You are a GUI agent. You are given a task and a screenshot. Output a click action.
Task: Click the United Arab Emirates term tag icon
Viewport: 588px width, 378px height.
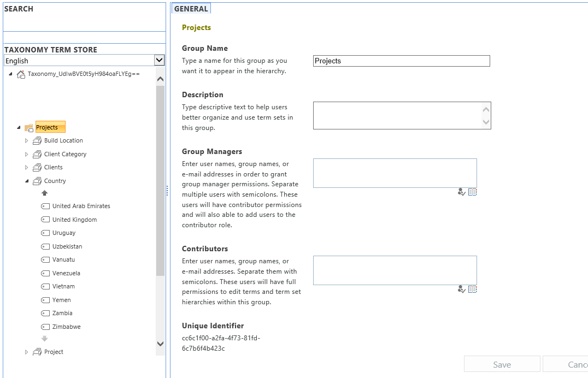pyautogui.click(x=45, y=206)
